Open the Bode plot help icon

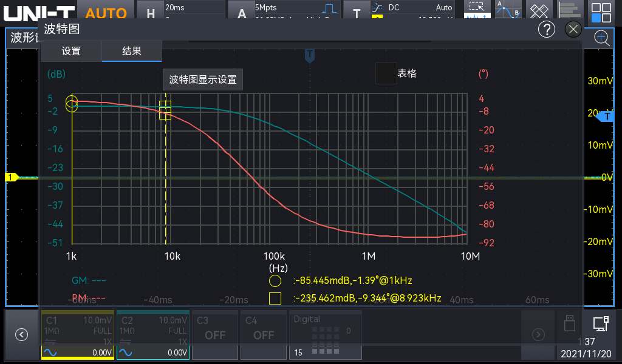547,29
